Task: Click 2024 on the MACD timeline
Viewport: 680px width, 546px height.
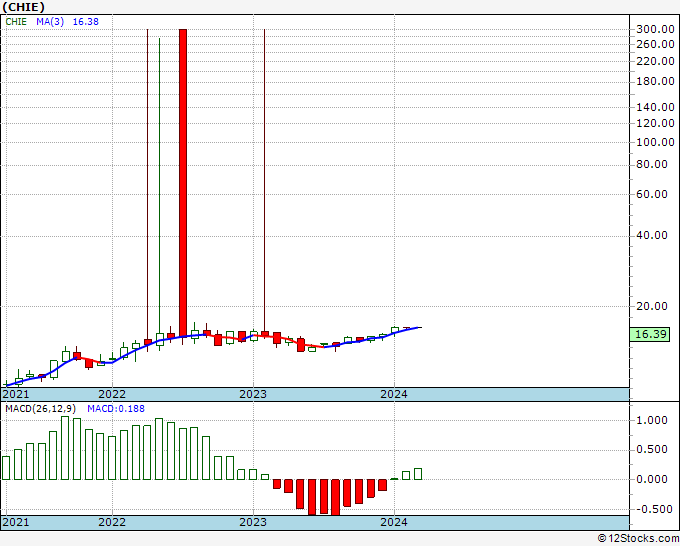Action: (394, 522)
